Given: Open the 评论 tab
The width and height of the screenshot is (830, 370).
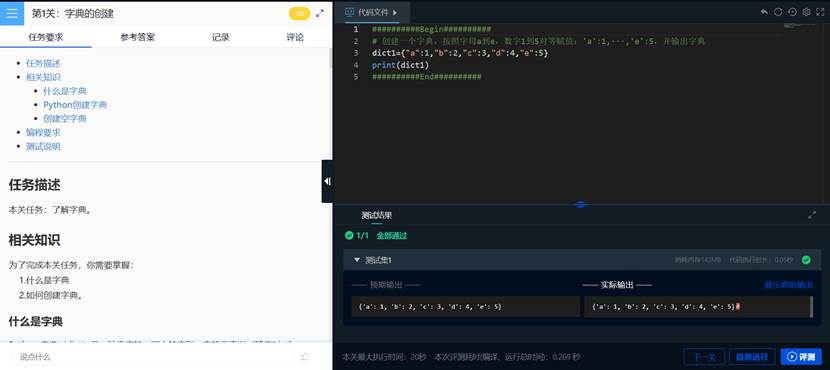Looking at the screenshot, I should 295,37.
